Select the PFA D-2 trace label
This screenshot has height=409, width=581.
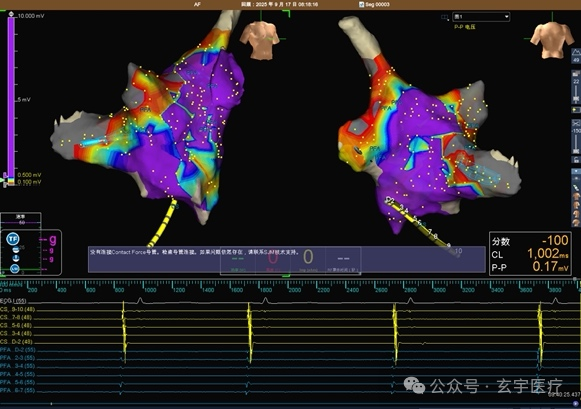(17, 350)
